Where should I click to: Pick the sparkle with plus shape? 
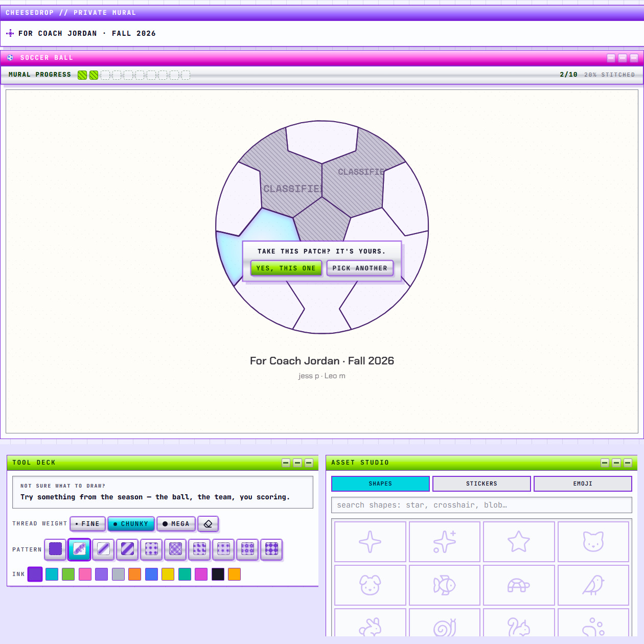coord(445,542)
